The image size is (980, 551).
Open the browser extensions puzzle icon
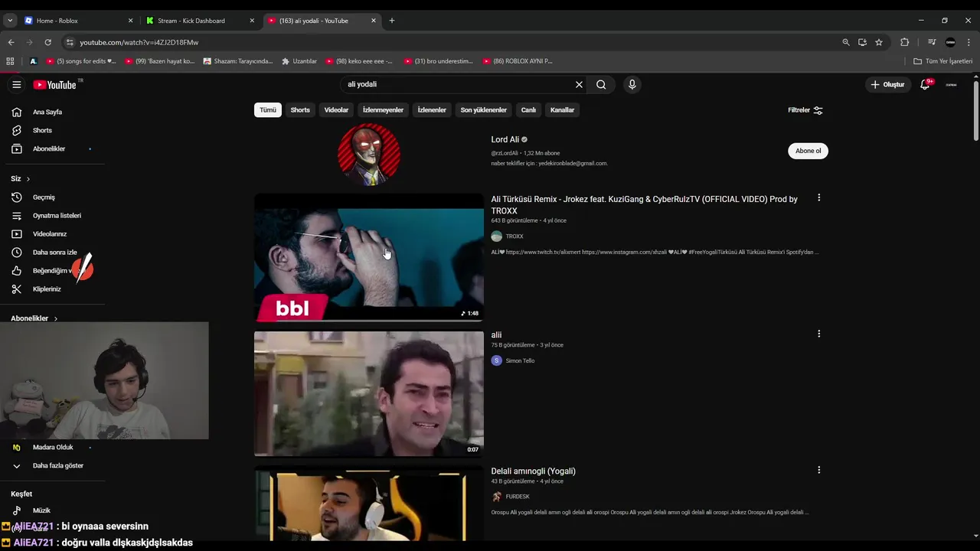point(904,42)
